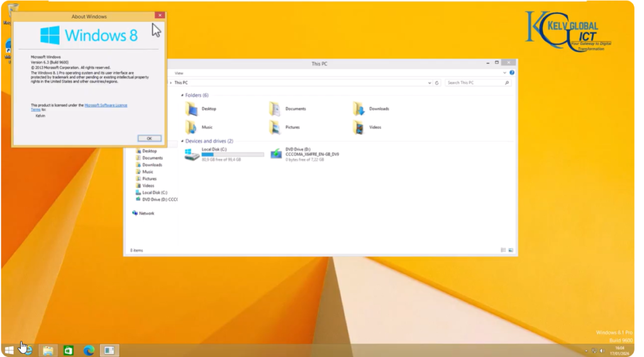Click the volume icon in system tray

pos(602,351)
